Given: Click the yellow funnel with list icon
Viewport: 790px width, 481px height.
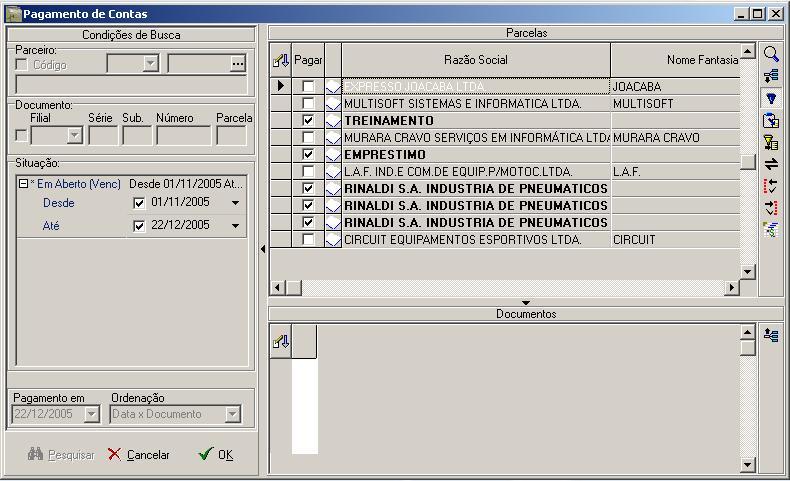Looking at the screenshot, I should click(x=771, y=143).
